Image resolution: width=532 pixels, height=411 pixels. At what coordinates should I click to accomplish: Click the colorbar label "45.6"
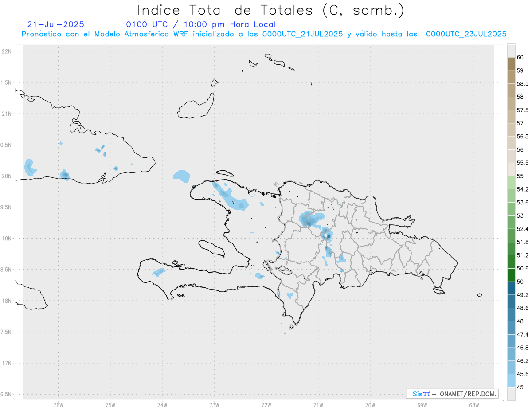pos(522,374)
